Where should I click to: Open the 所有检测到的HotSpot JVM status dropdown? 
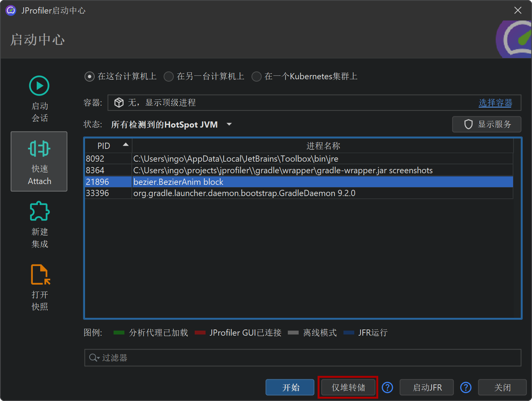[172, 125]
